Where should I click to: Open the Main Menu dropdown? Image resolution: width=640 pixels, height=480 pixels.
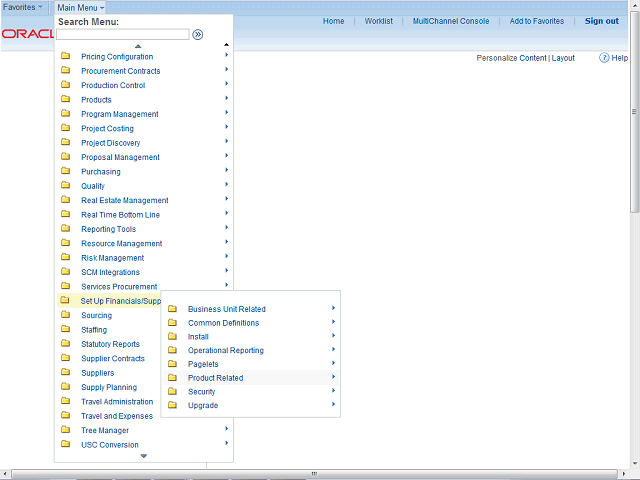(80, 7)
